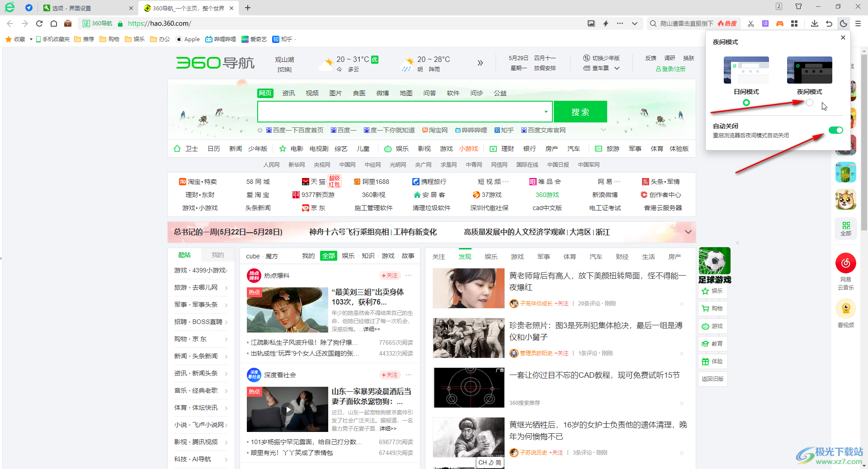Screen dimensions: 868x469
Task: Open the browser hamburger menu
Action: [858, 23]
